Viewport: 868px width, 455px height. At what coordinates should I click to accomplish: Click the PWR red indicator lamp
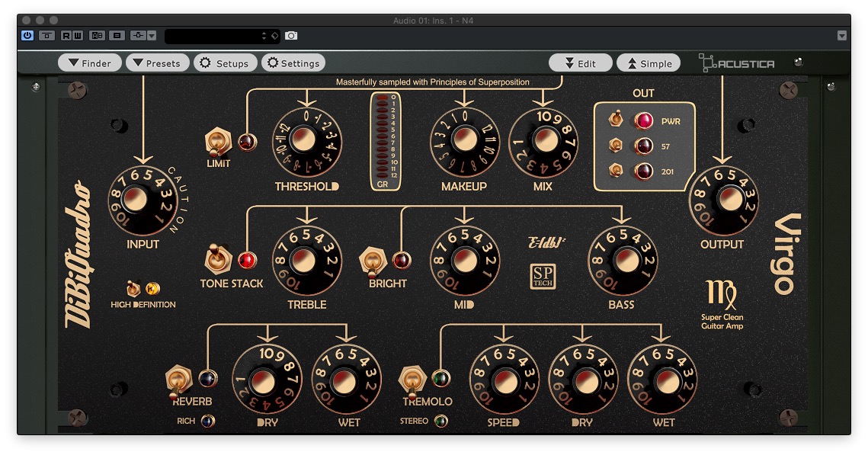pos(643,120)
